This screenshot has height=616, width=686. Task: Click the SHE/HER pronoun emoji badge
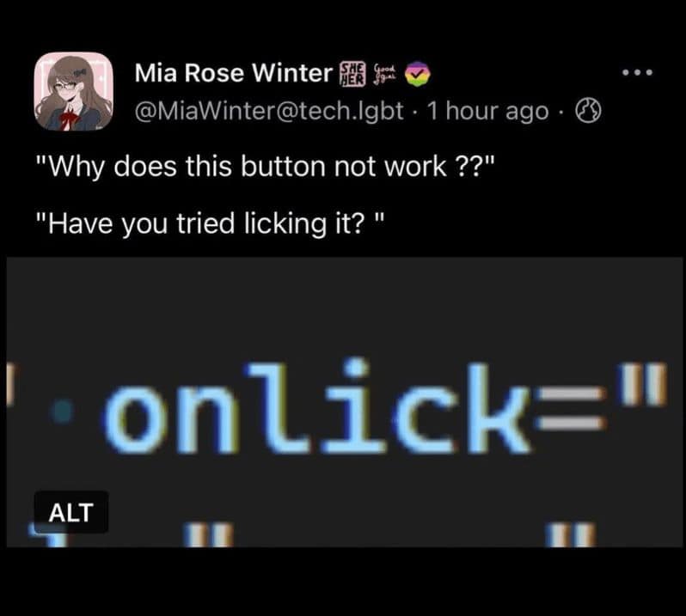pos(353,73)
